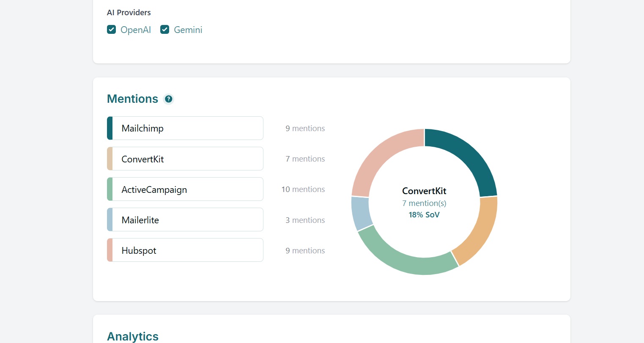Click the '9 mentions' count beside Hubspot
644x343 pixels.
point(305,251)
